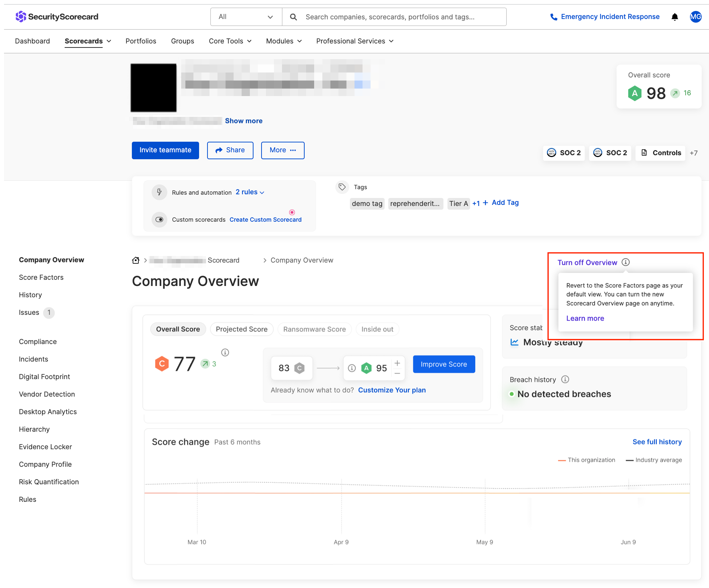Click the Improve Score button
Image resolution: width=709 pixels, height=588 pixels.
coord(444,364)
